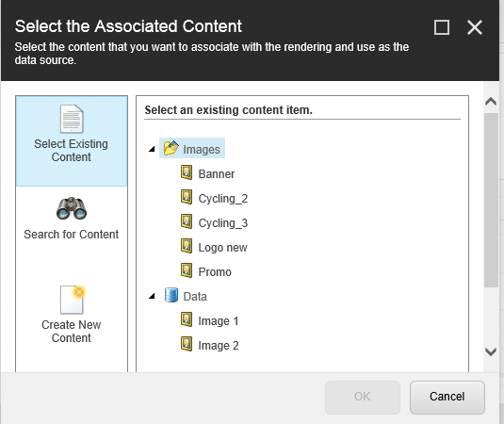
Task: Maximize the Select Associated Content dialog
Action: [442, 27]
